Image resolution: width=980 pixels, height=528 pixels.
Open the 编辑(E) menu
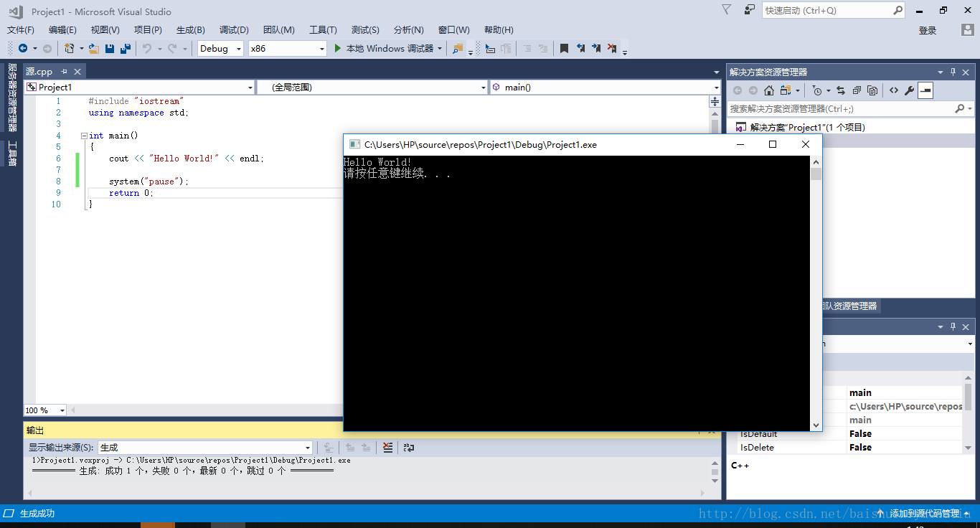click(62, 30)
